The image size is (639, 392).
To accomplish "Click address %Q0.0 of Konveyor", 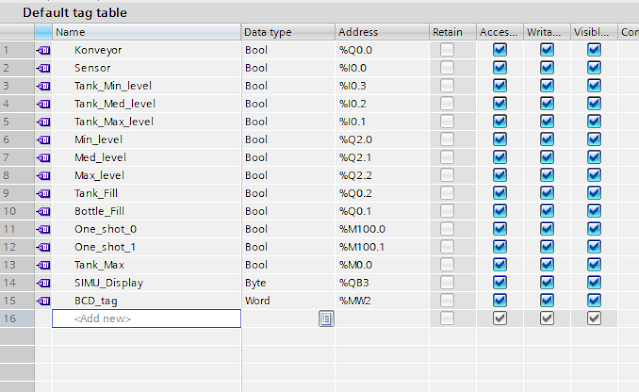I will 382,50.
